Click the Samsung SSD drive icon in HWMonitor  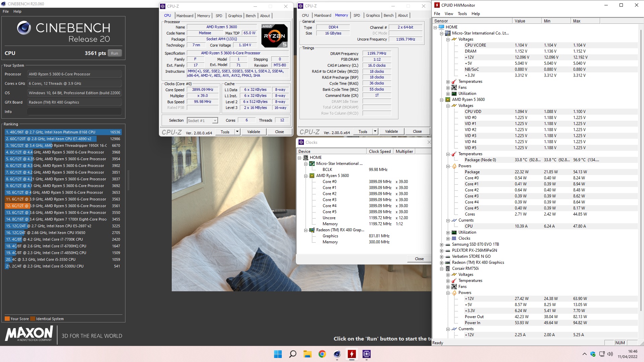pyautogui.click(x=447, y=244)
